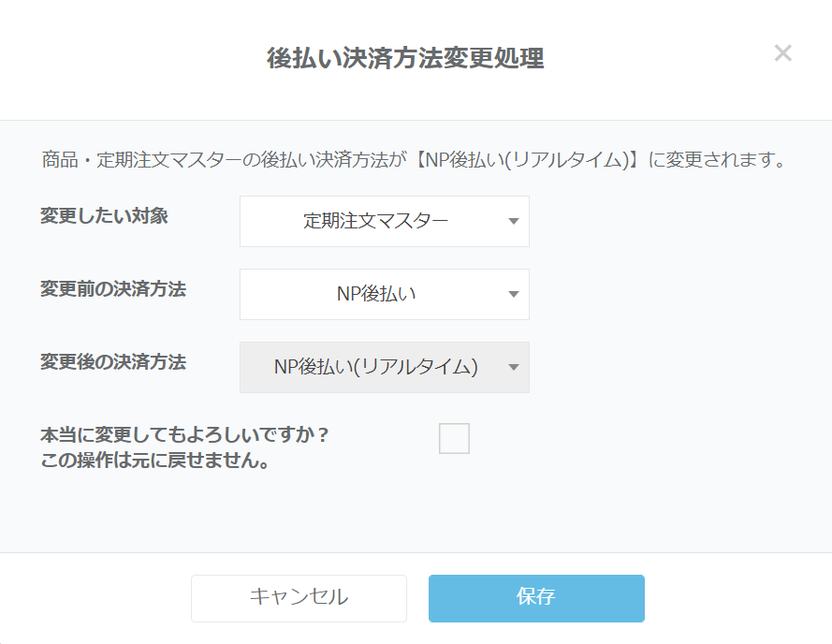
Task: Click the 後払い決済方法変更処理 dialog title
Action: [405, 59]
